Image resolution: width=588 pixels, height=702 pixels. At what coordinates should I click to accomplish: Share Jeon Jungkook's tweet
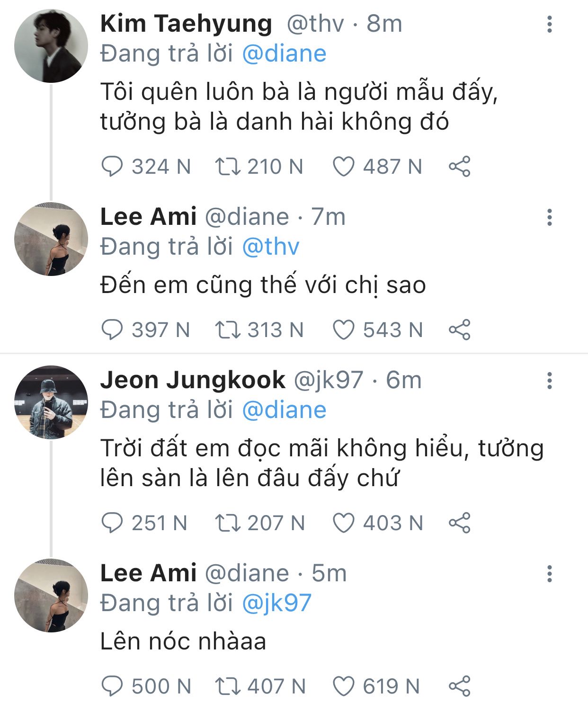(x=459, y=523)
